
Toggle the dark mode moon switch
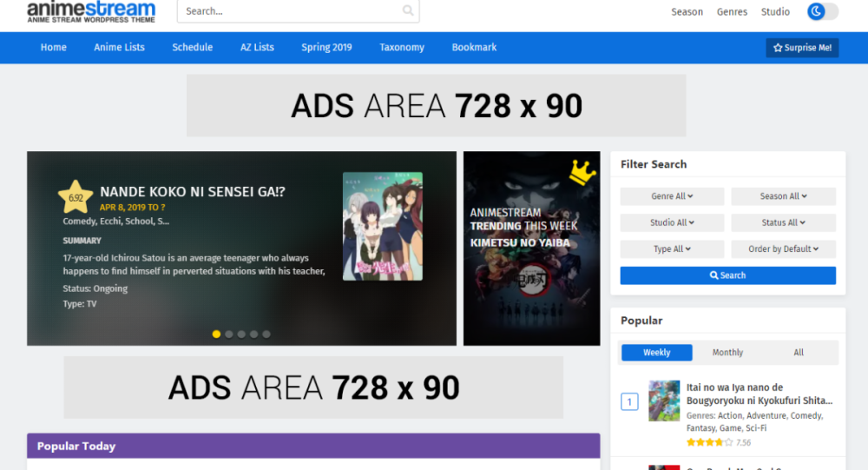point(822,11)
